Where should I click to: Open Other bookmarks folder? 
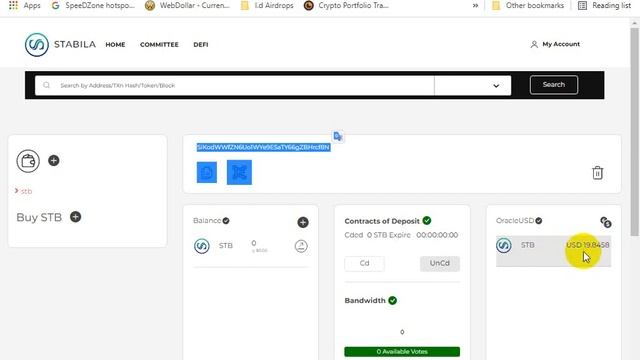528,6
